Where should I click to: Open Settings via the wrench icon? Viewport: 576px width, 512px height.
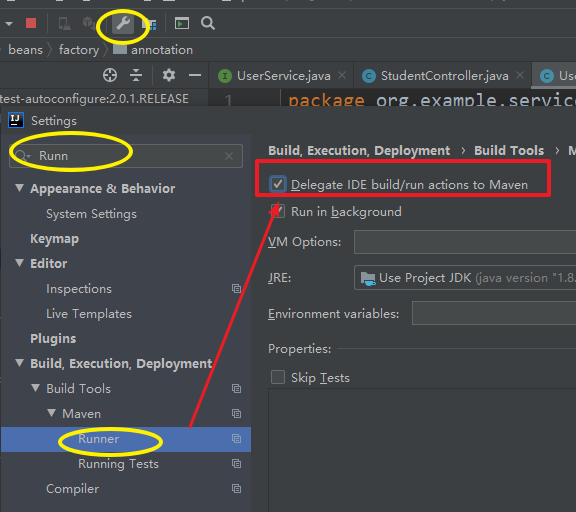pyautogui.click(x=123, y=24)
